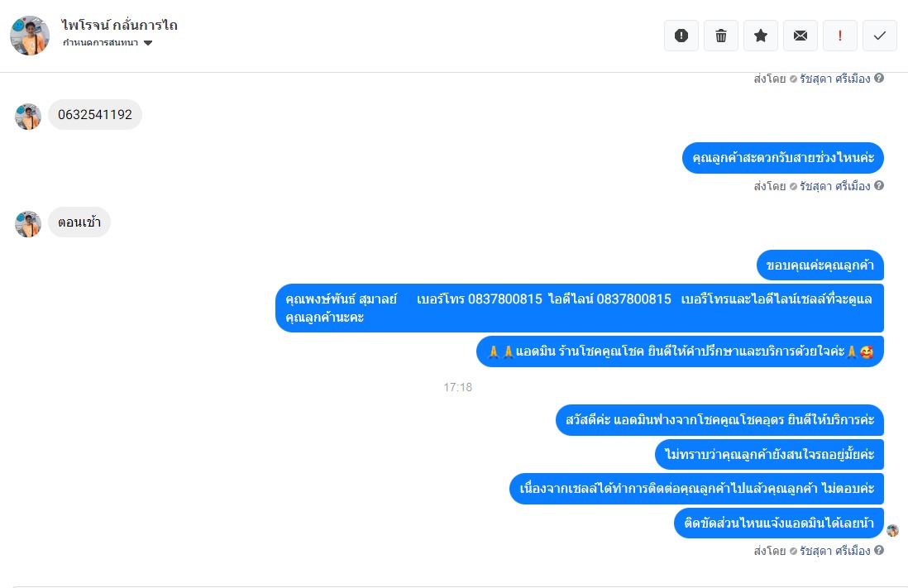Click help icon beside middle sender label
Image resolution: width=908 pixels, height=588 pixels.
879,185
